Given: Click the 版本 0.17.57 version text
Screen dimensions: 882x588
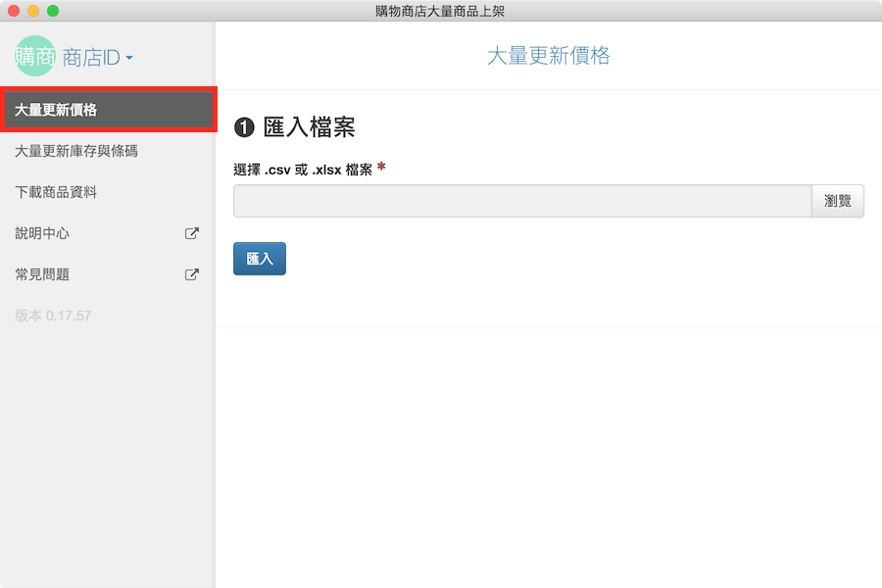Looking at the screenshot, I should click(53, 316).
